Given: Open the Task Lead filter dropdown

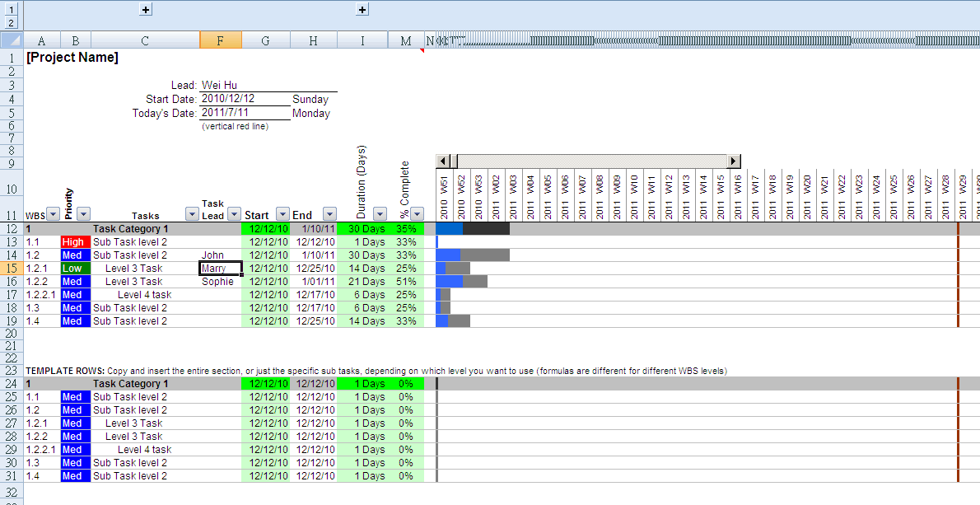Looking at the screenshot, I should (x=234, y=214).
